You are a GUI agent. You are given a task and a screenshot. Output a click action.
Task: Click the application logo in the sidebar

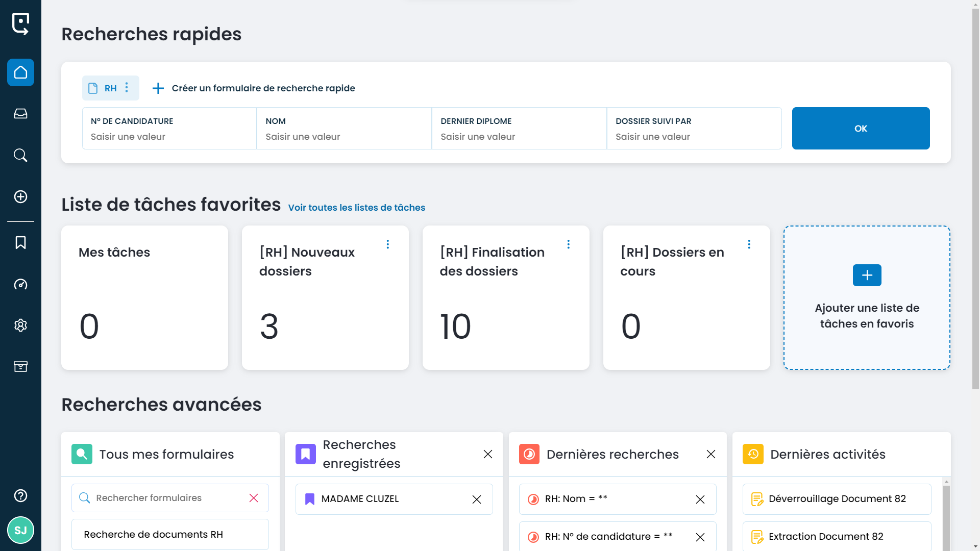pos(20,24)
